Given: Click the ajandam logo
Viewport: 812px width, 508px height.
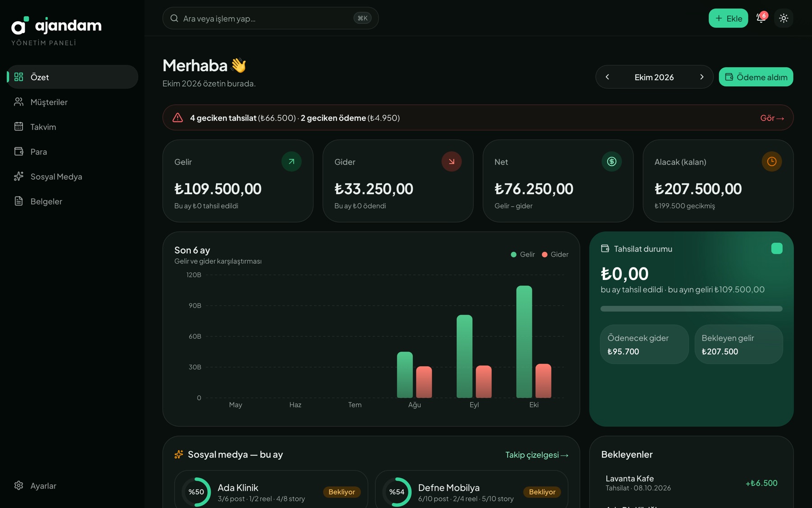Looking at the screenshot, I should pos(56,26).
